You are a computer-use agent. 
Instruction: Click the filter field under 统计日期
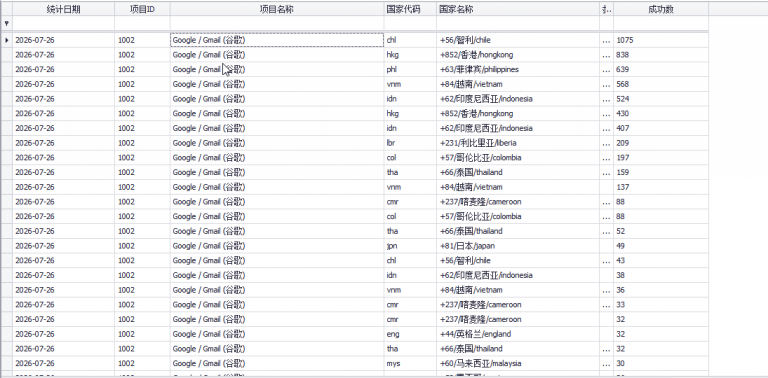pyautogui.click(x=64, y=23)
